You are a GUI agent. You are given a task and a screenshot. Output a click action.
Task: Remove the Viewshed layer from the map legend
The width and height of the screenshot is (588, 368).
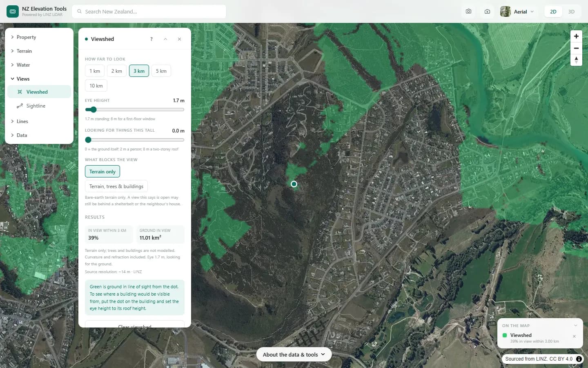[574, 337]
